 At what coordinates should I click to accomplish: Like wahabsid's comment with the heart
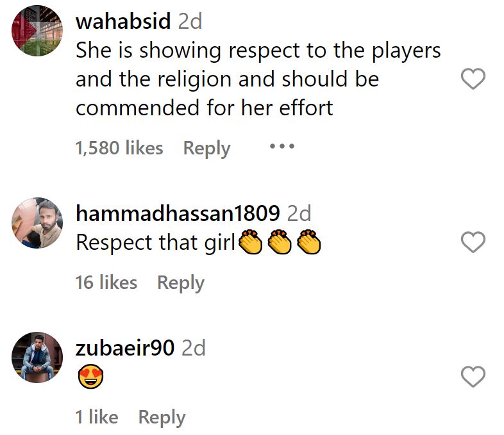point(473,79)
